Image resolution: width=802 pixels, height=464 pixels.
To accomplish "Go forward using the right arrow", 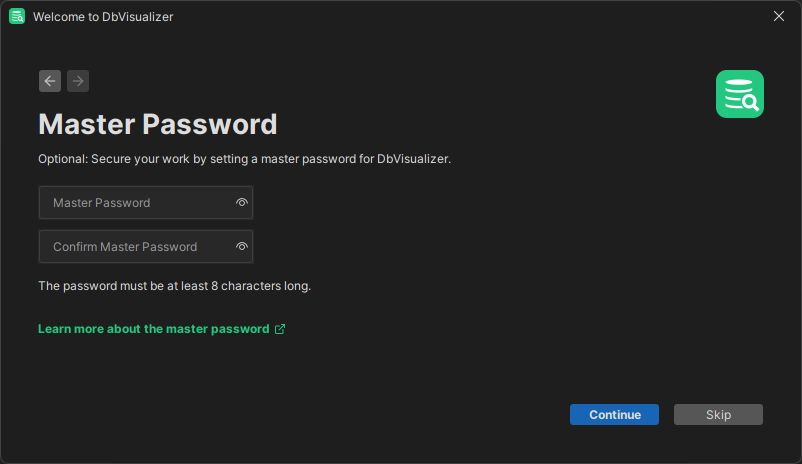I will pyautogui.click(x=78, y=81).
